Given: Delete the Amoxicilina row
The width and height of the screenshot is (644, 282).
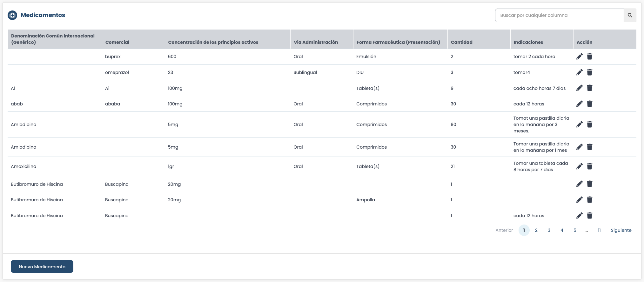Looking at the screenshot, I should 590,166.
